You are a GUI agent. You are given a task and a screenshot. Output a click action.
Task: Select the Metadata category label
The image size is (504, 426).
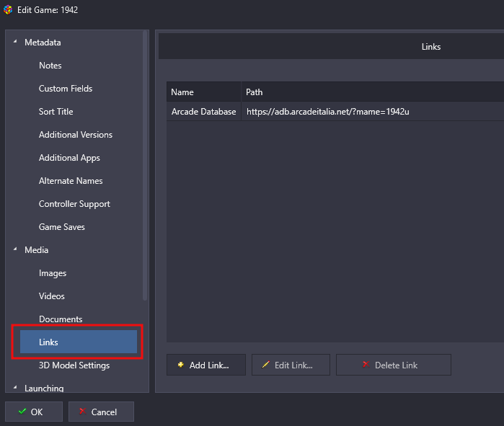click(x=43, y=43)
